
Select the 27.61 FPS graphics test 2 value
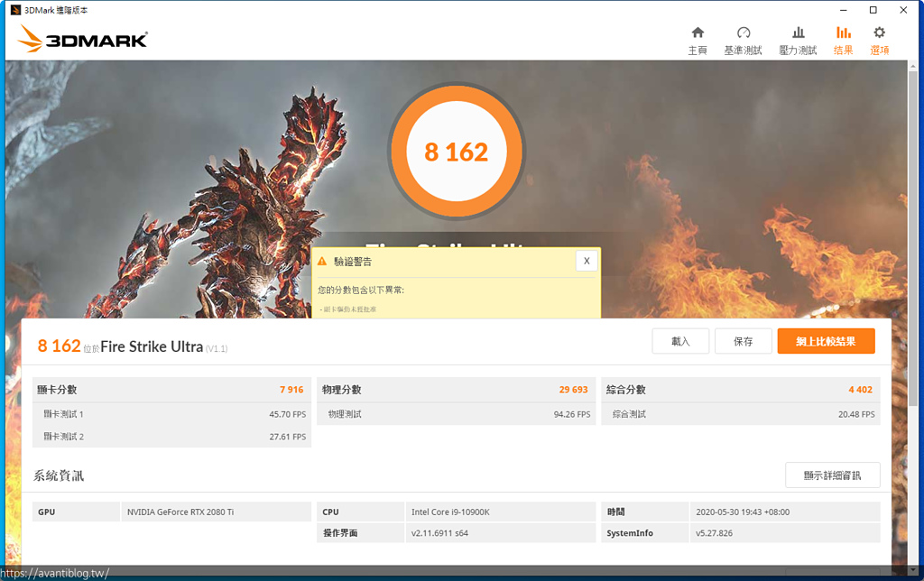coord(288,437)
